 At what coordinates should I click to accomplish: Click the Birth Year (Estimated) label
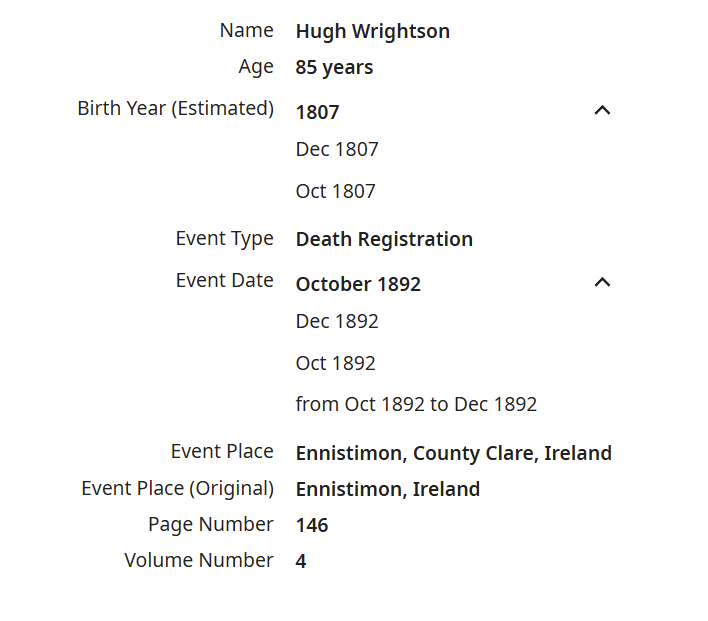click(176, 109)
